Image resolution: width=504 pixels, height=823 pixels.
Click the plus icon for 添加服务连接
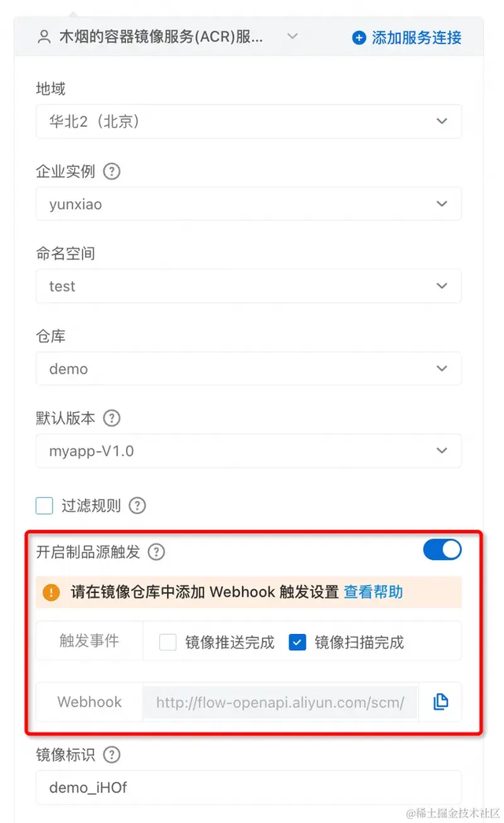pos(358,38)
